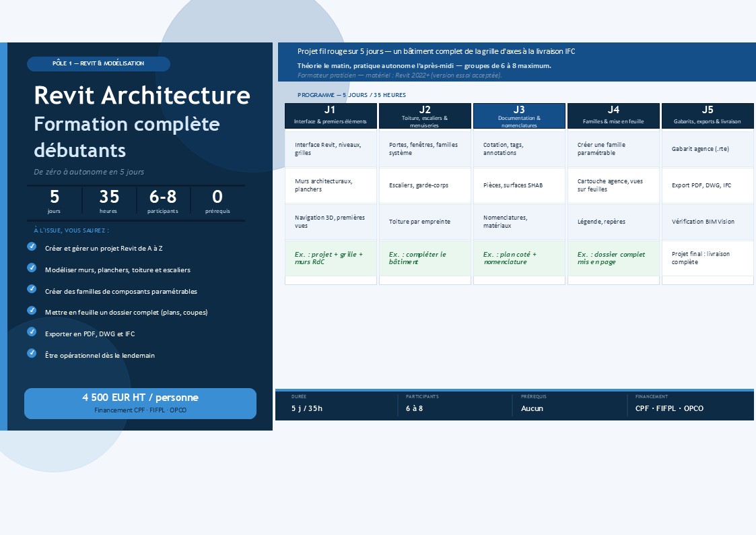This screenshot has width=756, height=535.
Task: Click the checkmark beside 'Exporter en PDF, DWG et IFC'
Action: pos(32,332)
